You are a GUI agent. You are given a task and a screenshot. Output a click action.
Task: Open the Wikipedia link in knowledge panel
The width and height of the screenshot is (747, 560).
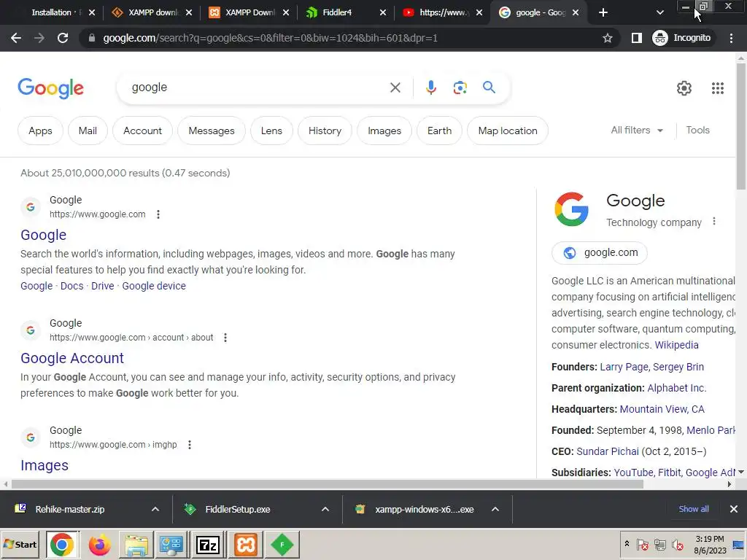[x=676, y=345]
